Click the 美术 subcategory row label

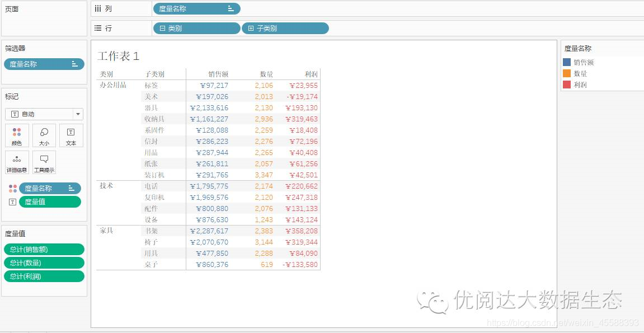[x=151, y=96]
